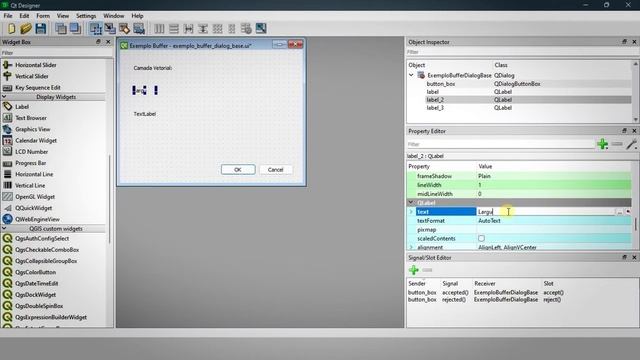Select the LCD Number widget

coord(31,151)
